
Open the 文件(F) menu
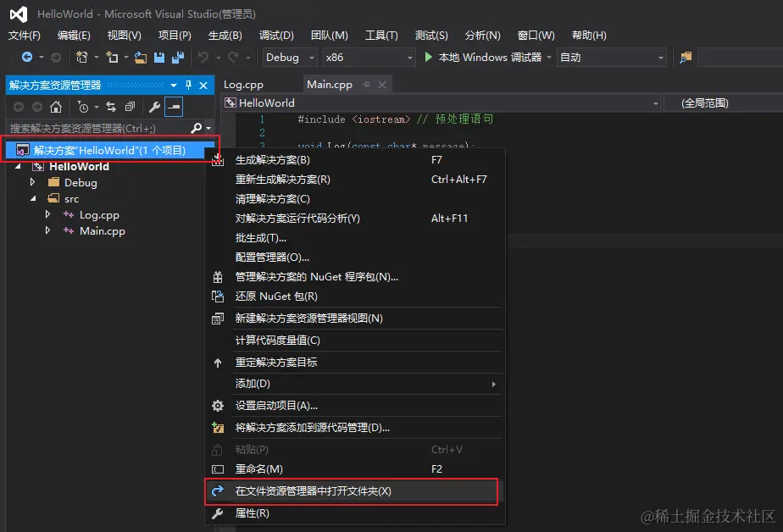coord(25,36)
